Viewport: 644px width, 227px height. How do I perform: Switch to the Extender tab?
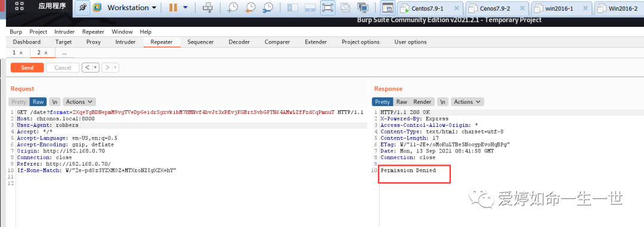[x=316, y=42]
